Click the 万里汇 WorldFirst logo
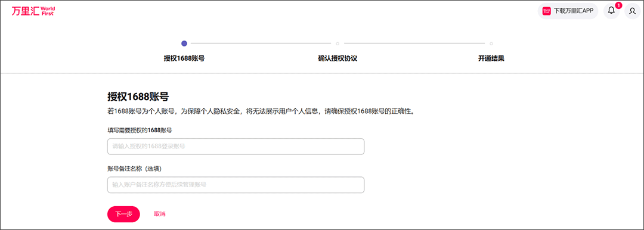The image size is (644, 230). (33, 11)
